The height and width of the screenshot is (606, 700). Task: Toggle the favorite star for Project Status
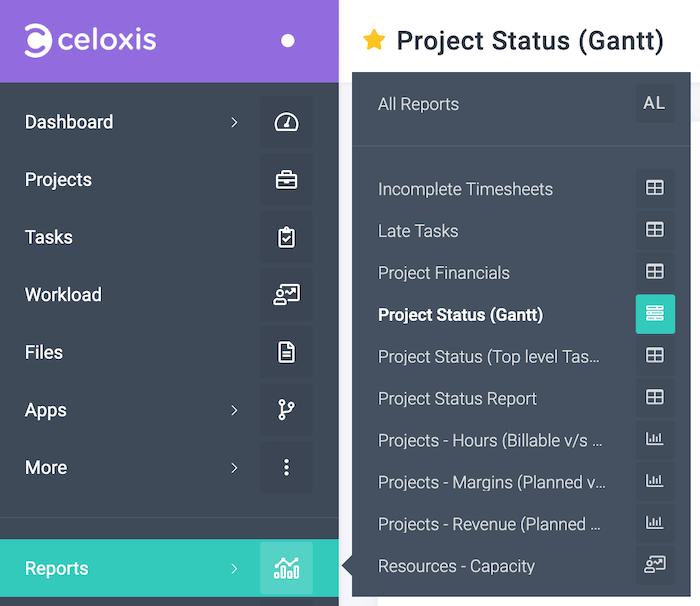point(374,40)
